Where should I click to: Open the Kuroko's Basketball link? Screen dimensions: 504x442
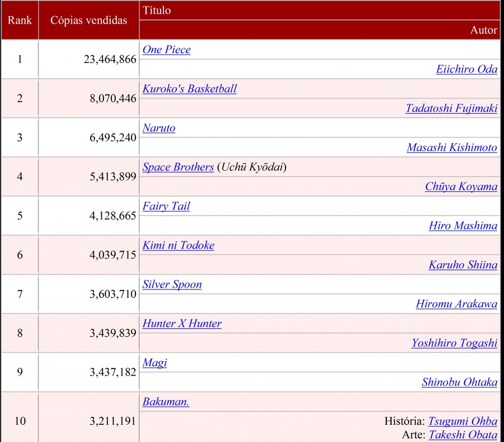pyautogui.click(x=189, y=89)
